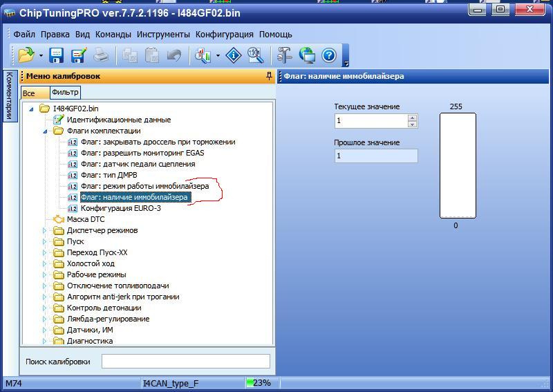Viewport: 553px width, 392px height.
Task: Click the Поиск калибровки search field
Action: point(186,362)
